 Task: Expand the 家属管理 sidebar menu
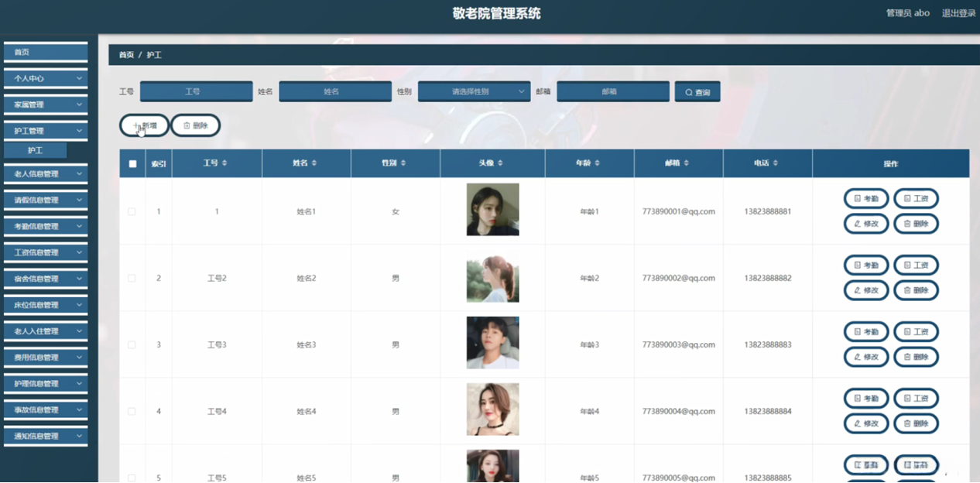[46, 104]
